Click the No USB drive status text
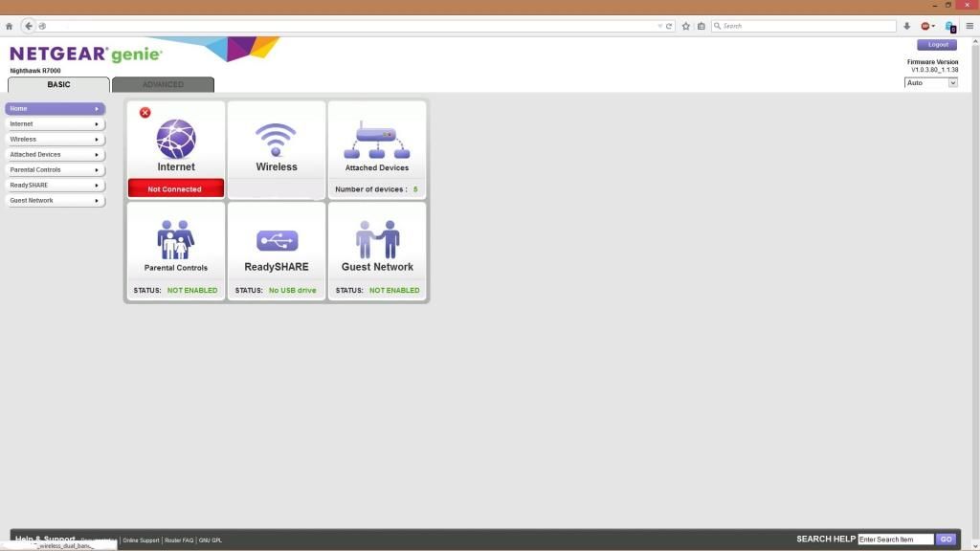This screenshot has width=980, height=551. point(293,291)
